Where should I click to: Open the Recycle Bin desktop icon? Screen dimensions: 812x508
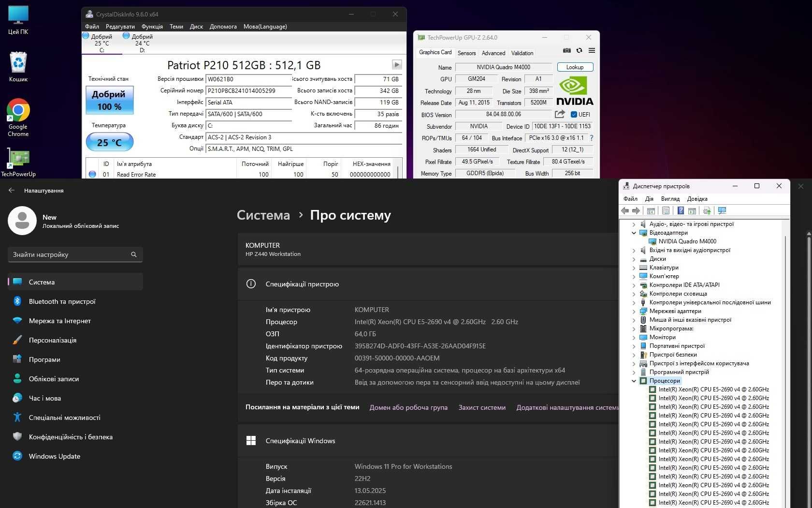[18, 67]
